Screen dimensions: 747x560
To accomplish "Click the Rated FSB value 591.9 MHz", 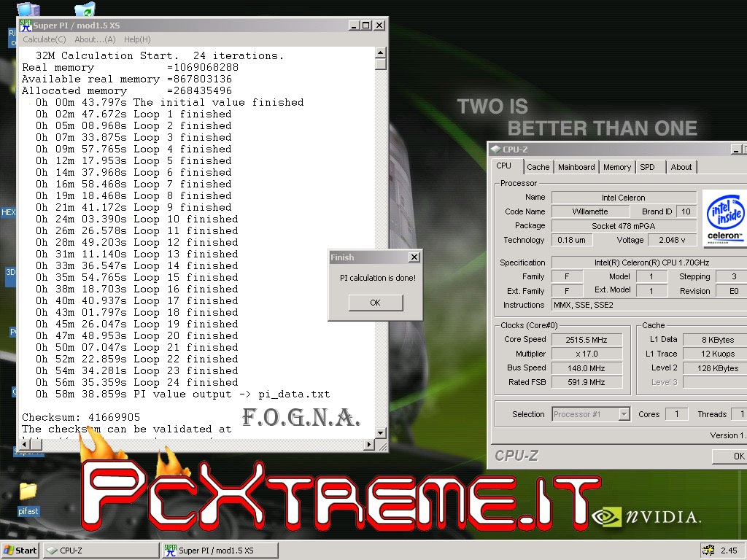I will (587, 382).
